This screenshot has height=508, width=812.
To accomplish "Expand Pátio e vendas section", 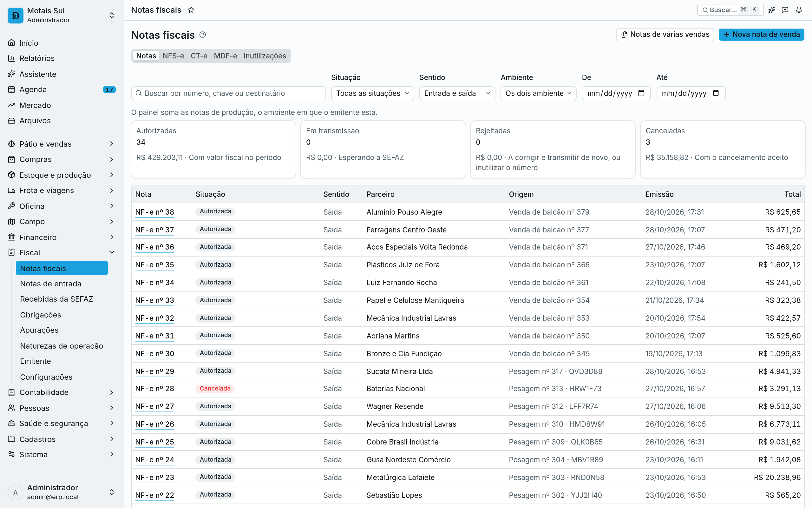I will [x=62, y=144].
